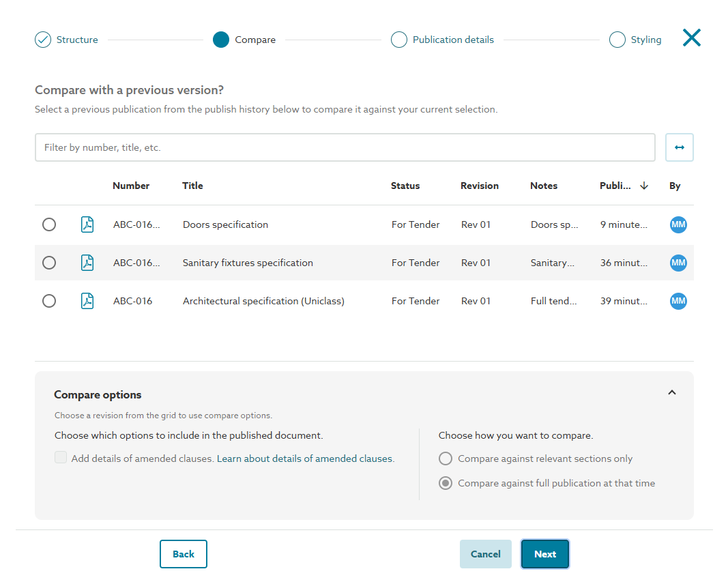Sort by the Published column arrow
The width and height of the screenshot is (728, 582).
tap(643, 186)
